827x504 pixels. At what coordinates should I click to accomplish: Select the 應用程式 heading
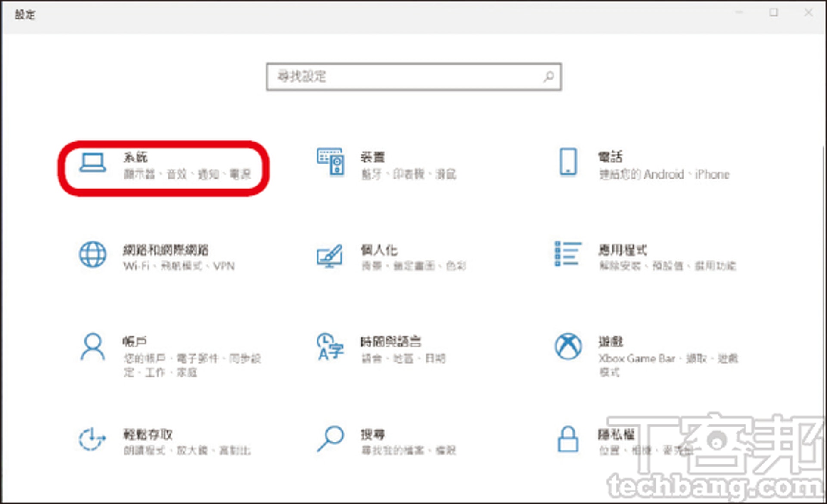click(x=623, y=250)
